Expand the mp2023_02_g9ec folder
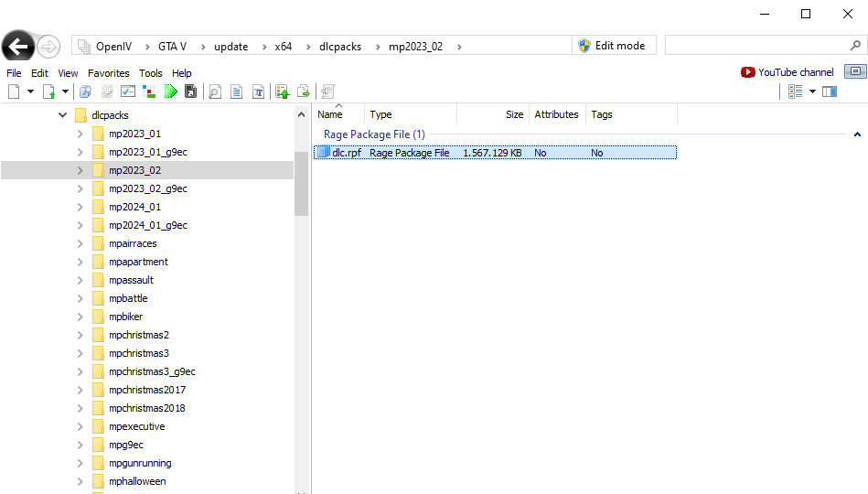Screen dimensions: 868x494 point(80,188)
